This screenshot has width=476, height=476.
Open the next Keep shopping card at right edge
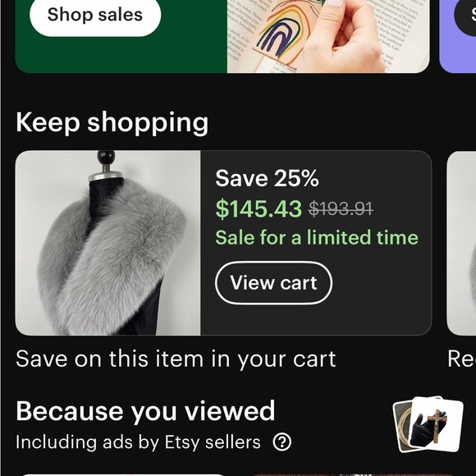coord(461,243)
